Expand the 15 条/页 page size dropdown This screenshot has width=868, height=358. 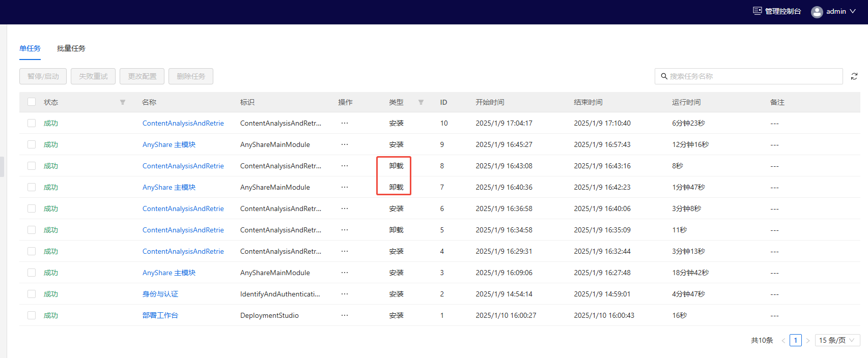[837, 340]
